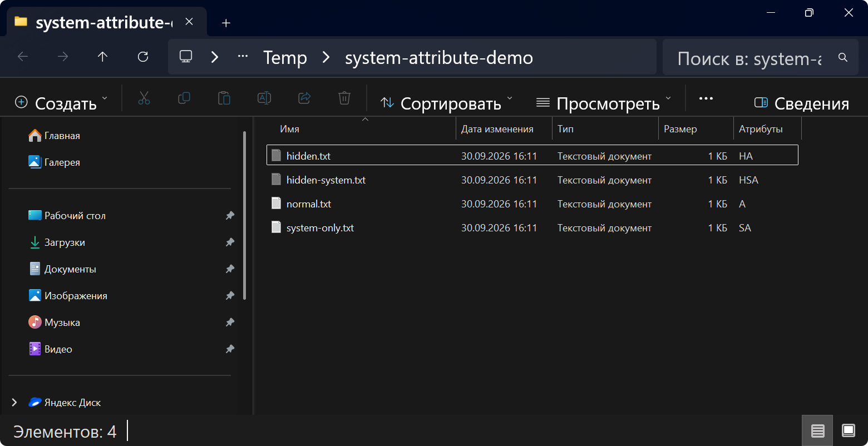
Task: Open Главная in the navigation pane
Action: (x=54, y=136)
